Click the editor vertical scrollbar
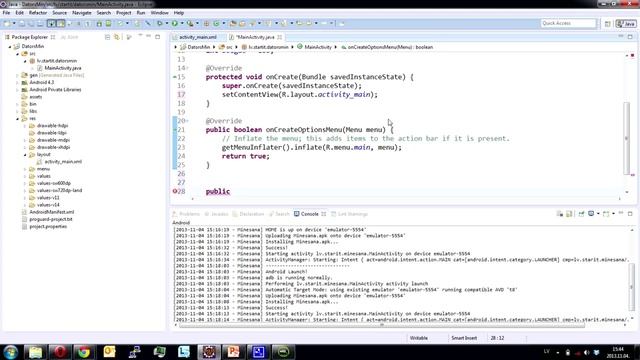The width and height of the screenshot is (640, 360). coord(626,138)
